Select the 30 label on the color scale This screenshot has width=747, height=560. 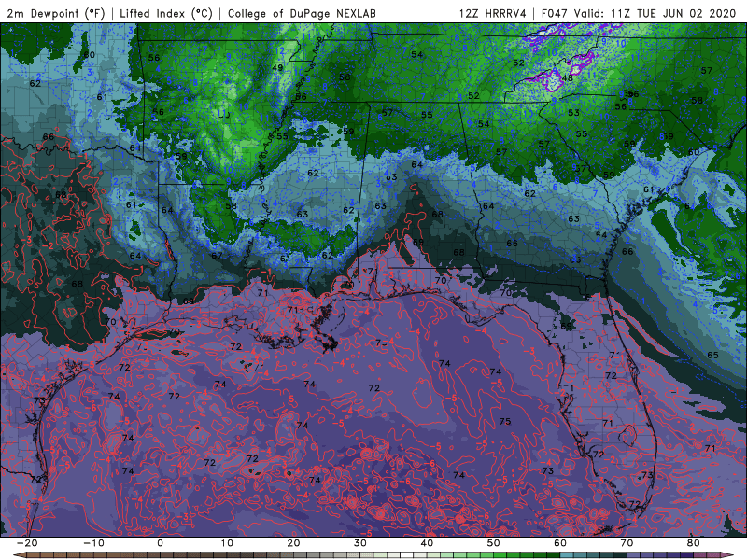[360, 543]
